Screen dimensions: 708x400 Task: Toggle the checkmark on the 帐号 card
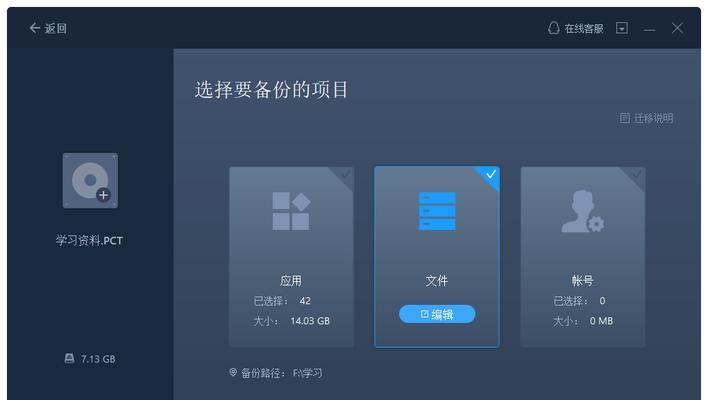pos(636,174)
